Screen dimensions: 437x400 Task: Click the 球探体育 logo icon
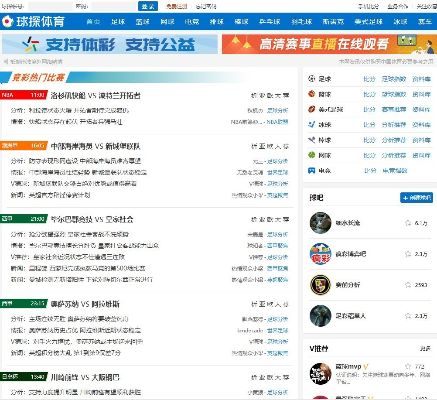click(x=7, y=21)
